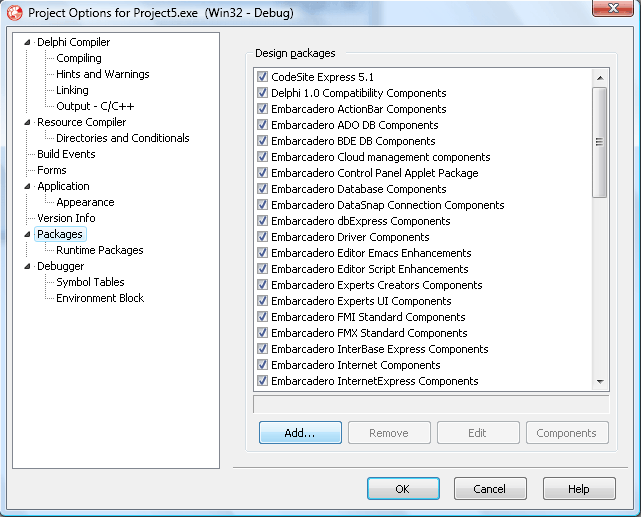This screenshot has height=517, width=641.
Task: Select the Packages tree item
Action: click(60, 234)
